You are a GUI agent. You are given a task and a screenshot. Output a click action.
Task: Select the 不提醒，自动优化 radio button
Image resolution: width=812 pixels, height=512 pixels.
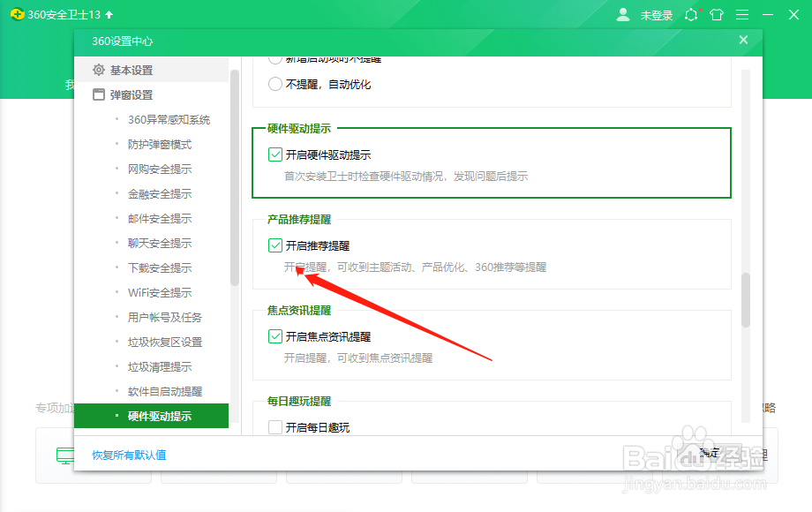(276, 84)
